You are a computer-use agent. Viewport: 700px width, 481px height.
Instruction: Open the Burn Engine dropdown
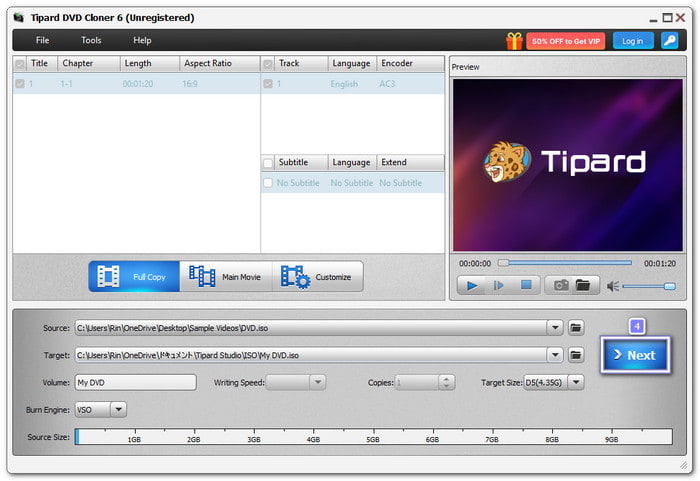(118, 409)
